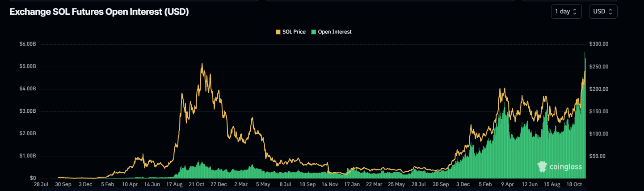
Task: Click the coinglass watermark logo
Action: (x=543, y=167)
